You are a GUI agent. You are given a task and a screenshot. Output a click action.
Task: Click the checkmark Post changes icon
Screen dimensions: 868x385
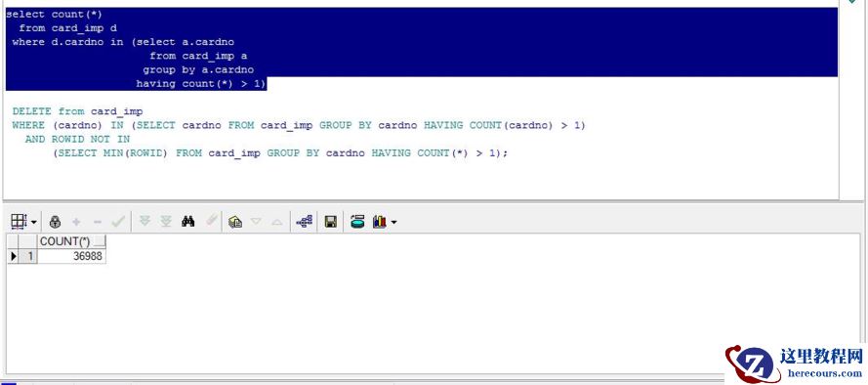tap(118, 222)
